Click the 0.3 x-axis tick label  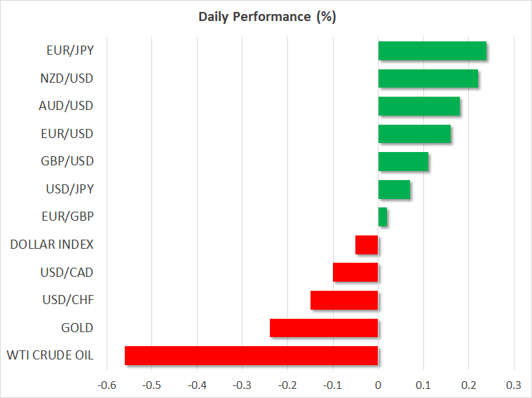(514, 385)
